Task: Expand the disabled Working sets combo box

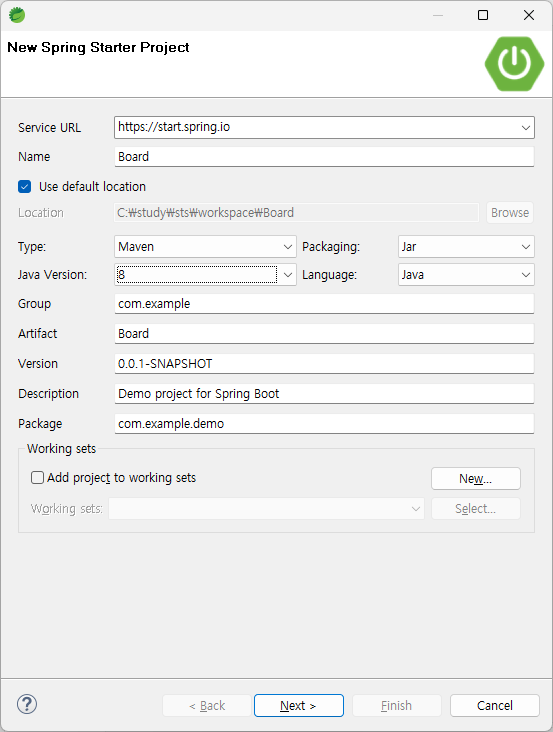Action: point(266,508)
